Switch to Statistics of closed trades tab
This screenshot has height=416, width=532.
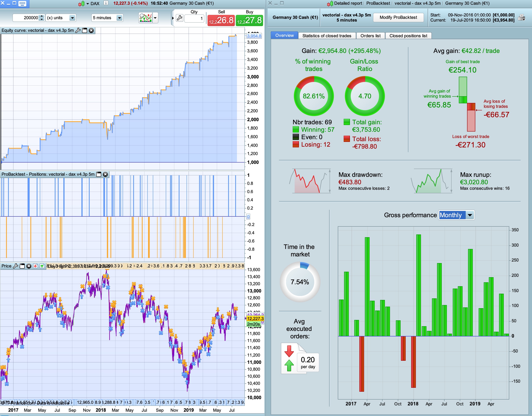click(x=327, y=36)
